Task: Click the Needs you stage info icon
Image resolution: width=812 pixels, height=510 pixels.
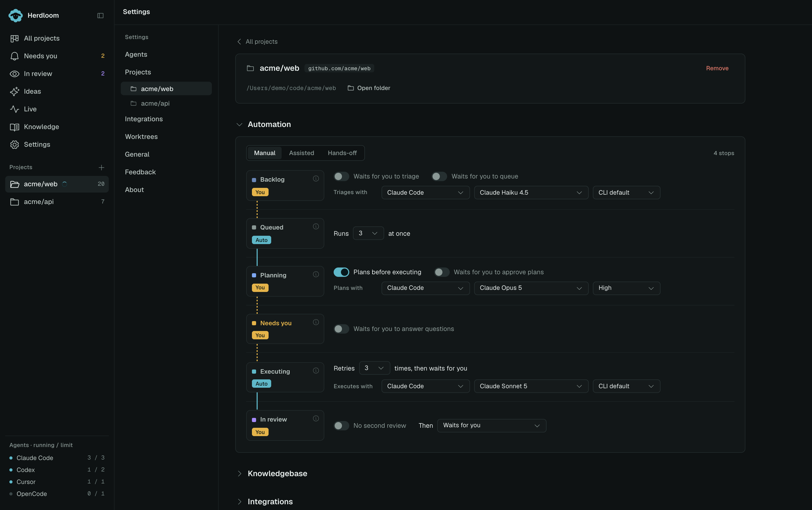Action: click(316, 322)
